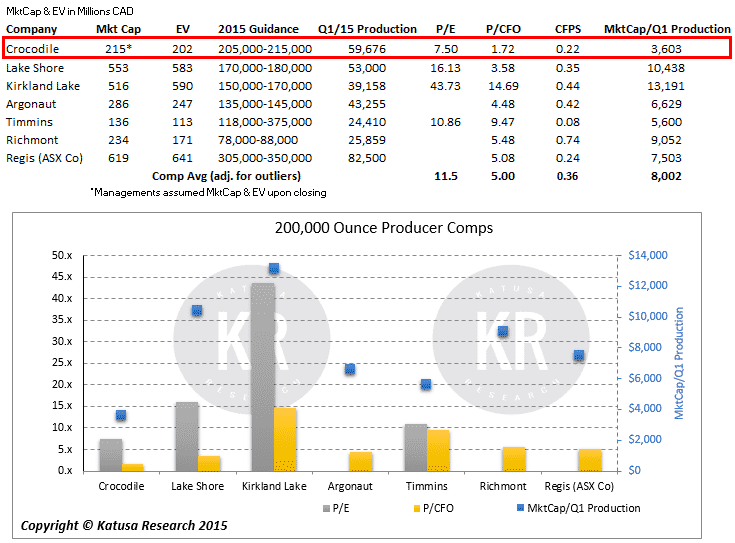Click Lake Shore's 10,438 MktCap/Q1 value

click(x=666, y=68)
